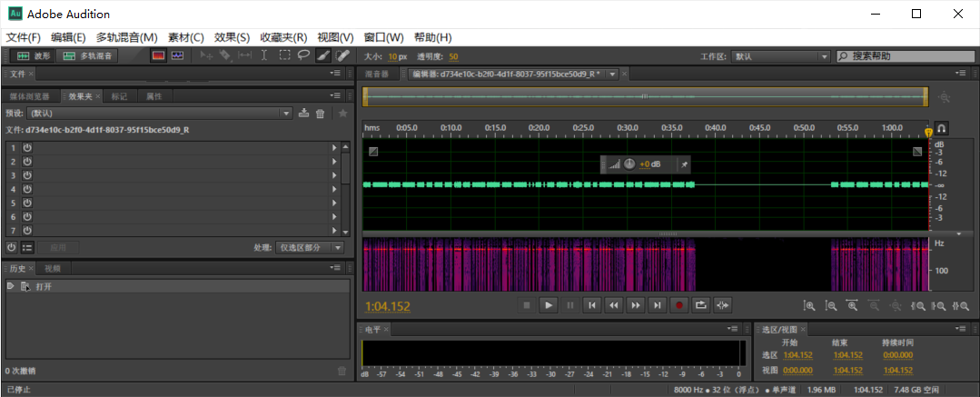
Task: Open the Effects (效果) menu
Action: (x=232, y=37)
